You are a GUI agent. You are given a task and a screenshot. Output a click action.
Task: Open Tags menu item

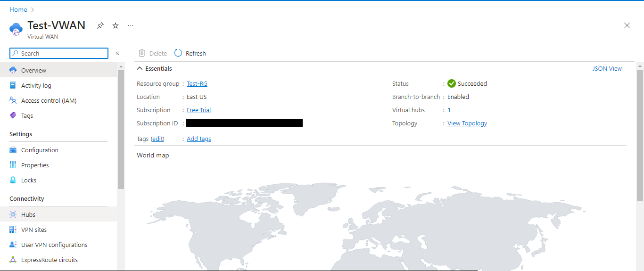(x=58, y=115)
